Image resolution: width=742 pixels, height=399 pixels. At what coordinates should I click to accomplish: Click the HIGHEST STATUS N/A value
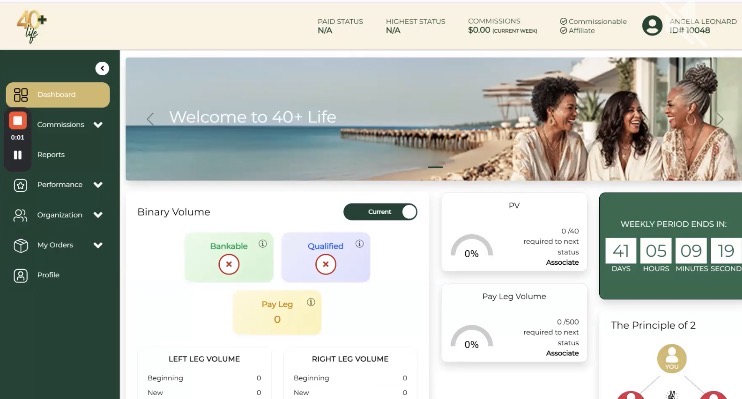[x=393, y=31]
